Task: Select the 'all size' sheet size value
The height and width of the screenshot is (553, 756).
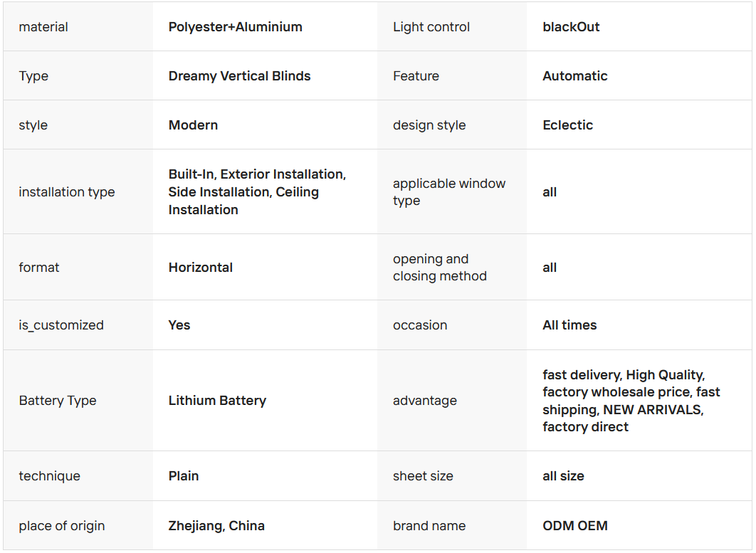Action: (x=563, y=476)
